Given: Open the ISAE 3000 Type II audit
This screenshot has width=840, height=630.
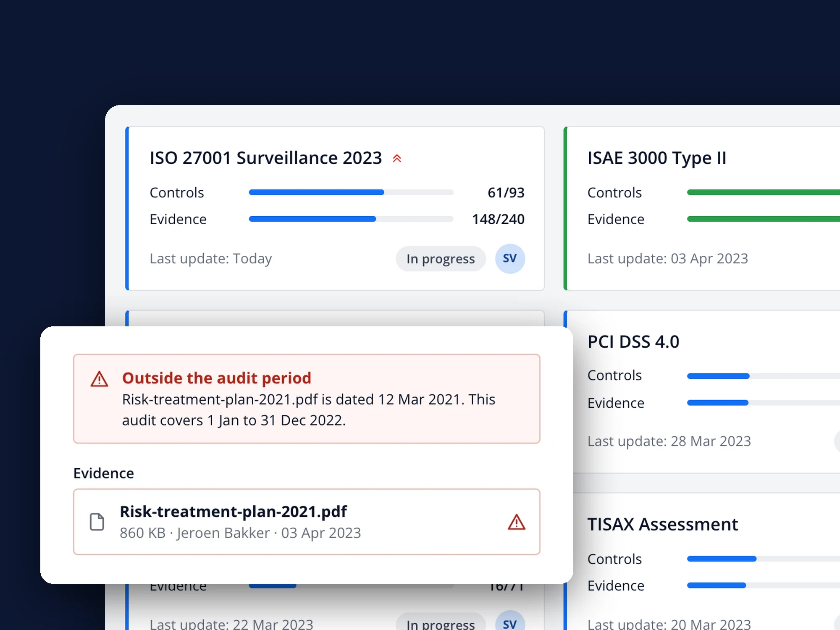Looking at the screenshot, I should point(656,158).
